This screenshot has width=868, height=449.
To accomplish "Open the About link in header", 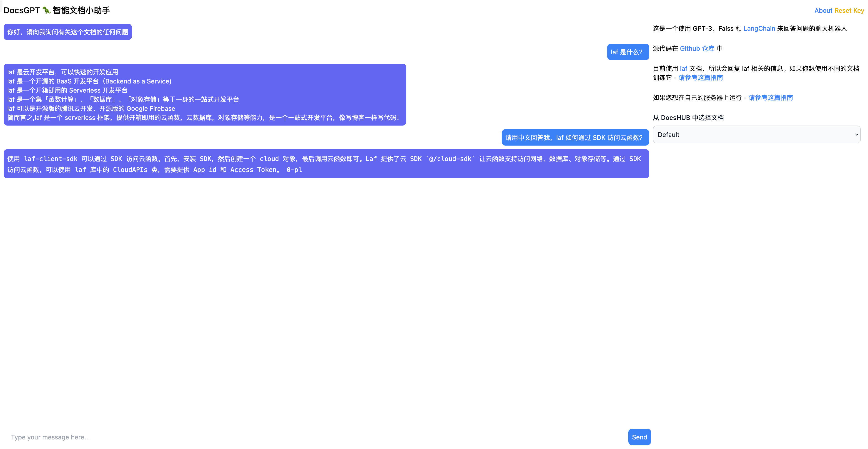I will pos(823,10).
